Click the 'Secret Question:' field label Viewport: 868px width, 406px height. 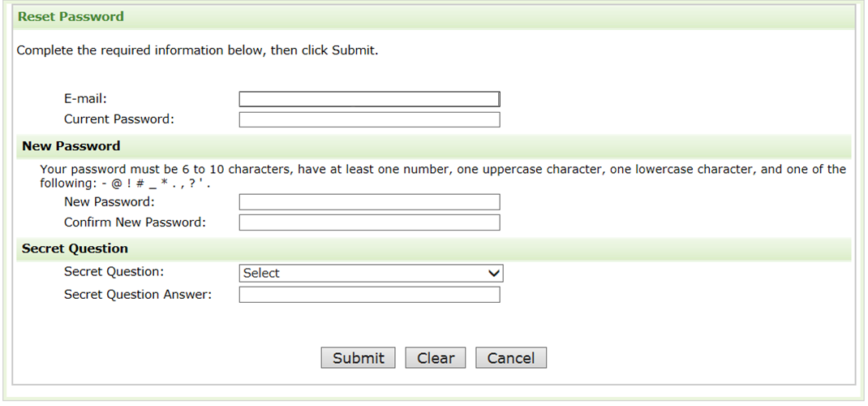click(114, 272)
